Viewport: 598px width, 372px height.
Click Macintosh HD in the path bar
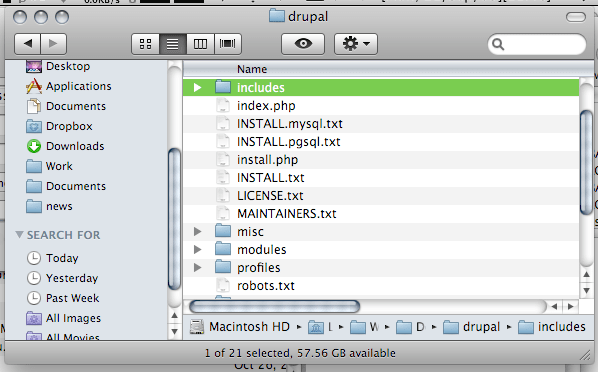[x=240, y=327]
